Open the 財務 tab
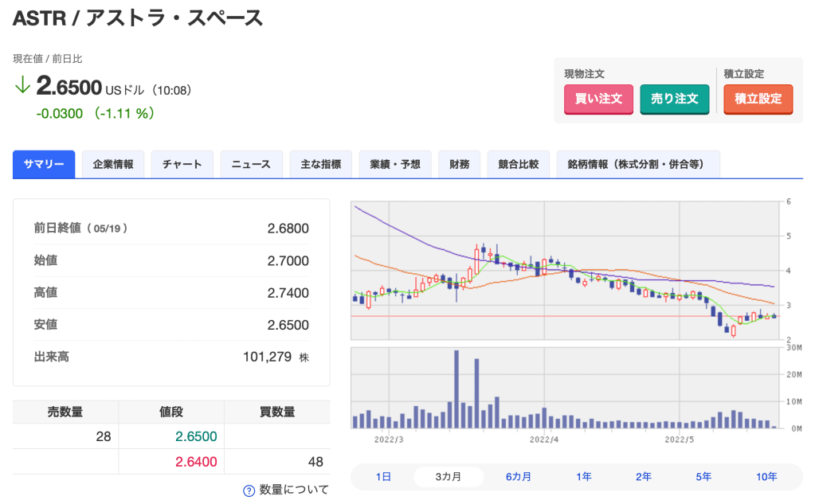 click(x=460, y=165)
